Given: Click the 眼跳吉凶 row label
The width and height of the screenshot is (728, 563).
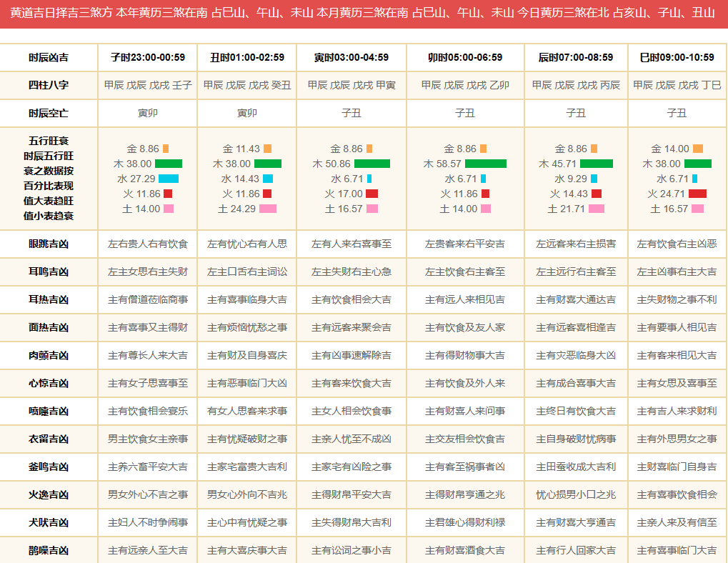Looking at the screenshot, I should click(49, 244).
